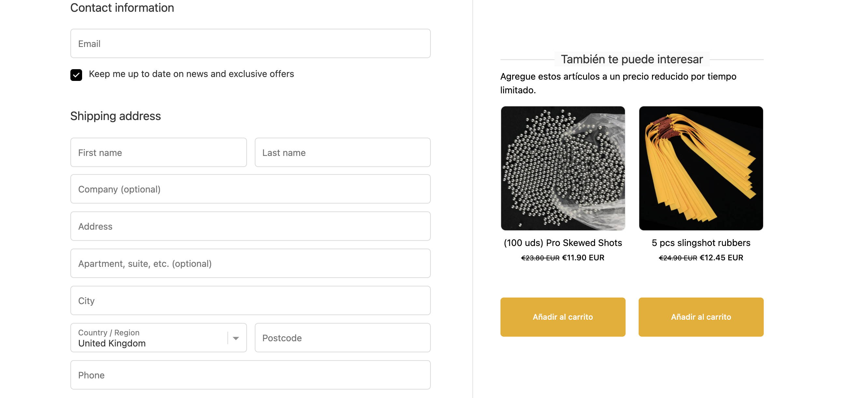Focus the Email input field
868x398 pixels.
[x=250, y=43]
